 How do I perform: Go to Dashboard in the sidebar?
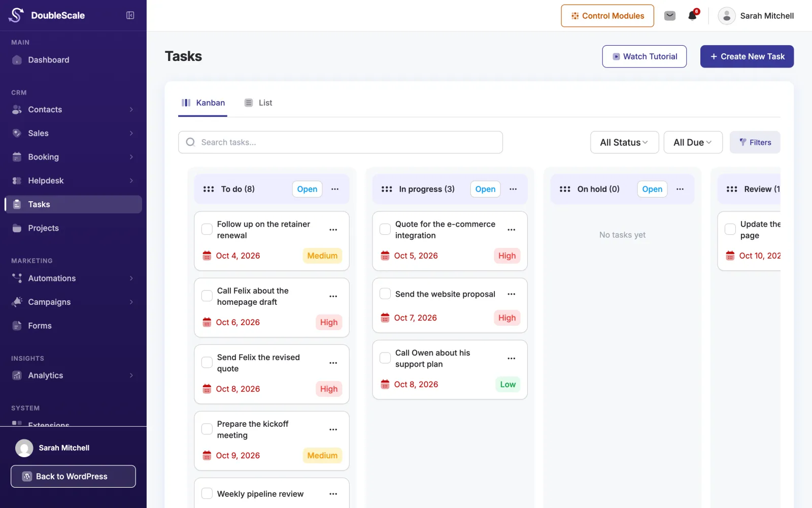(73, 60)
